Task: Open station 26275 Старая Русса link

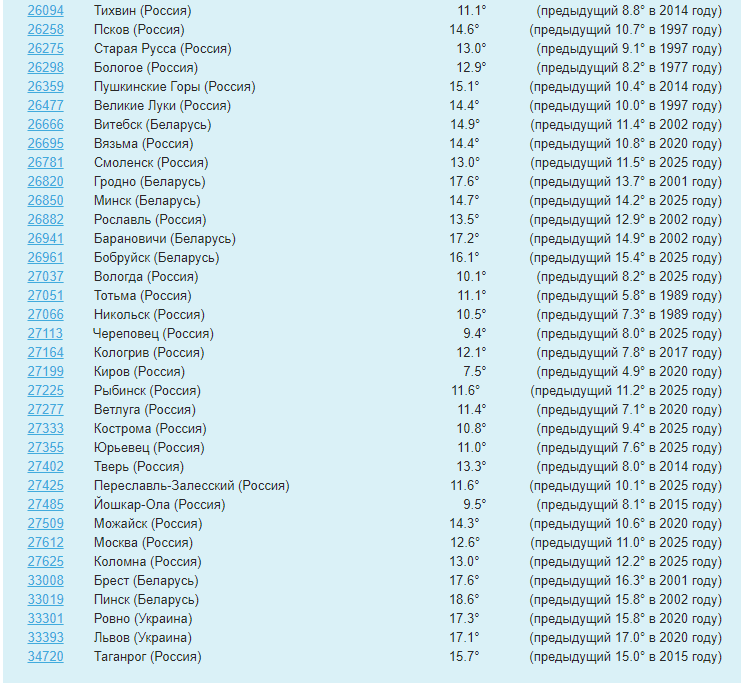Action: point(45,48)
